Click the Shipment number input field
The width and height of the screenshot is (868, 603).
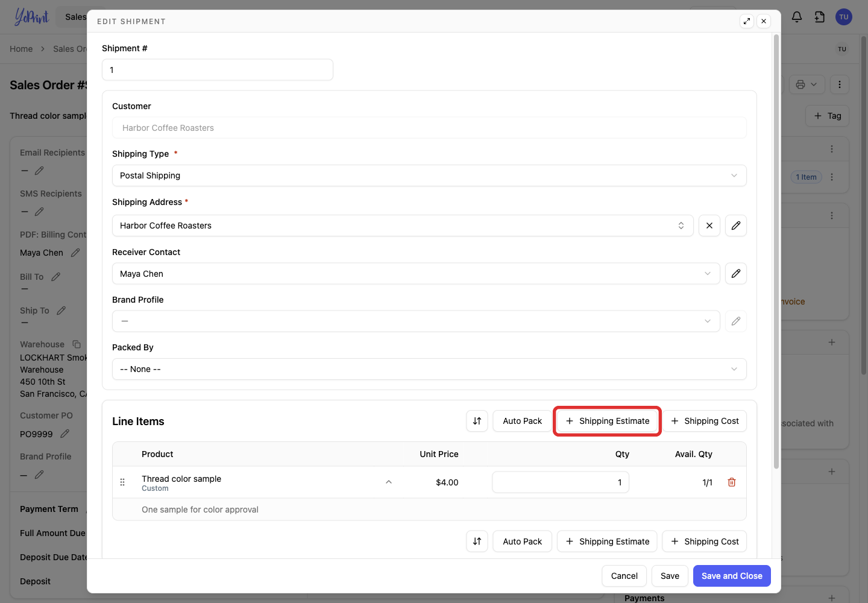218,70
